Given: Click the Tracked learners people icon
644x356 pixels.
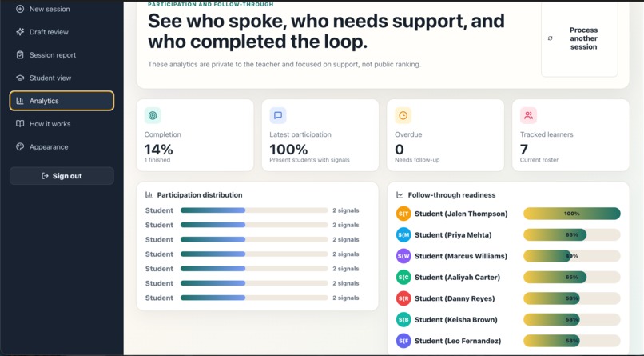Looking at the screenshot, I should [x=528, y=115].
